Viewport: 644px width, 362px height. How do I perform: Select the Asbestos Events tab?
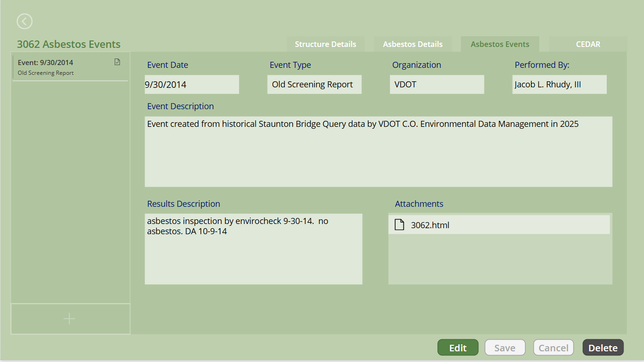[x=500, y=44]
